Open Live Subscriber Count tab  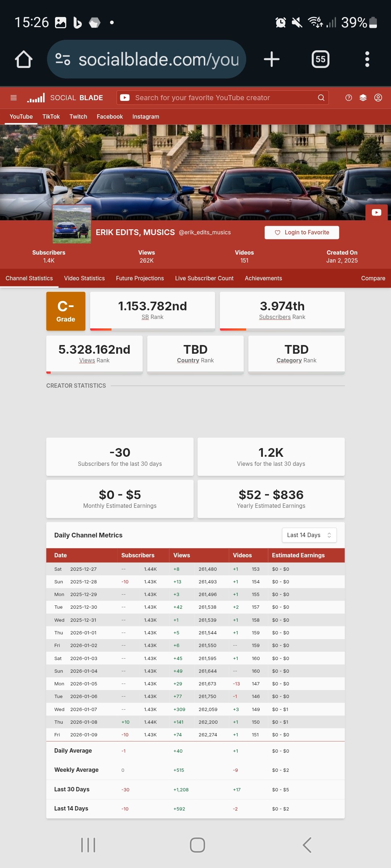[204, 278]
